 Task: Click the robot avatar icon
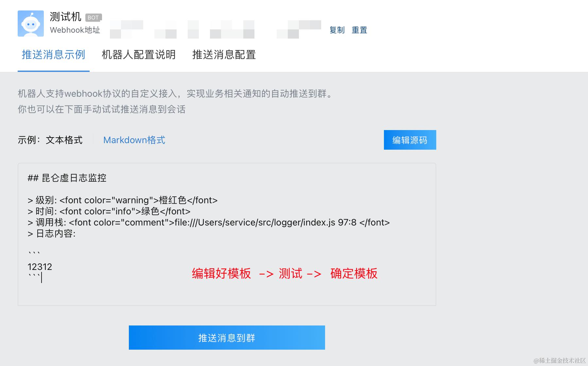(31, 24)
